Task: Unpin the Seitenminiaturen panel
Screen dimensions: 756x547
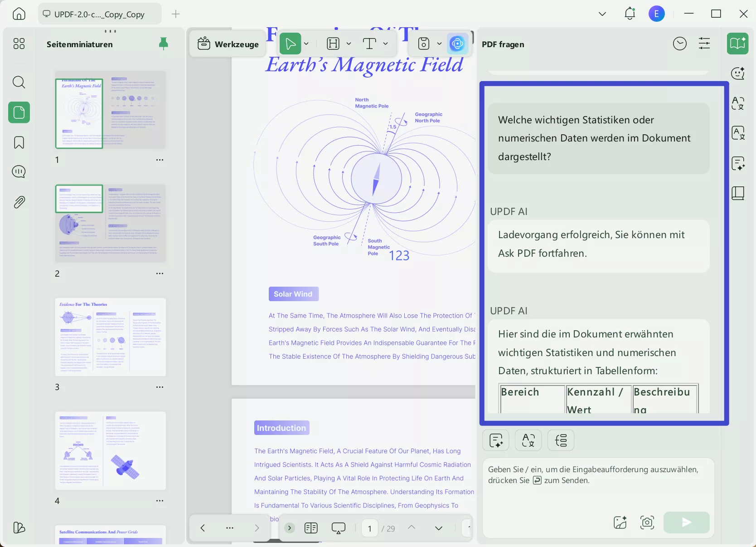Action: [x=164, y=44]
